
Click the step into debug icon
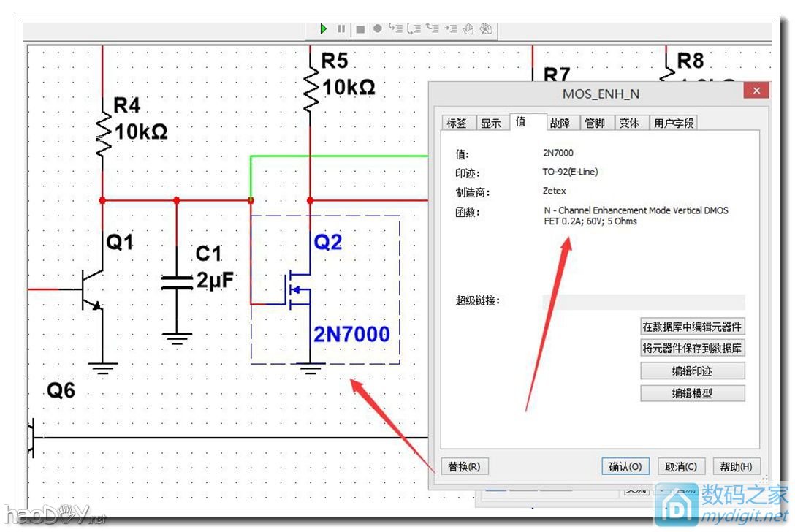point(395,28)
